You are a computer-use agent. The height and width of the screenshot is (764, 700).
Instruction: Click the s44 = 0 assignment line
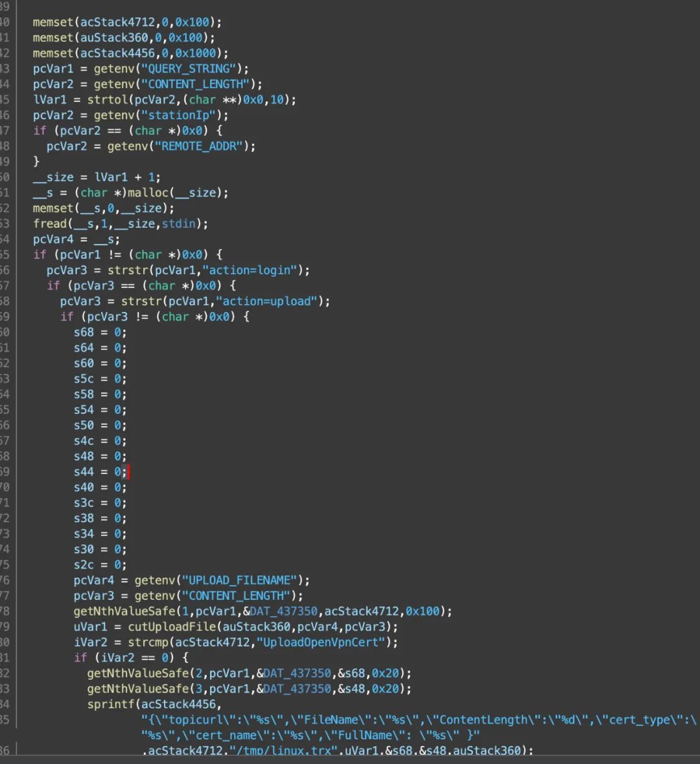coord(100,472)
